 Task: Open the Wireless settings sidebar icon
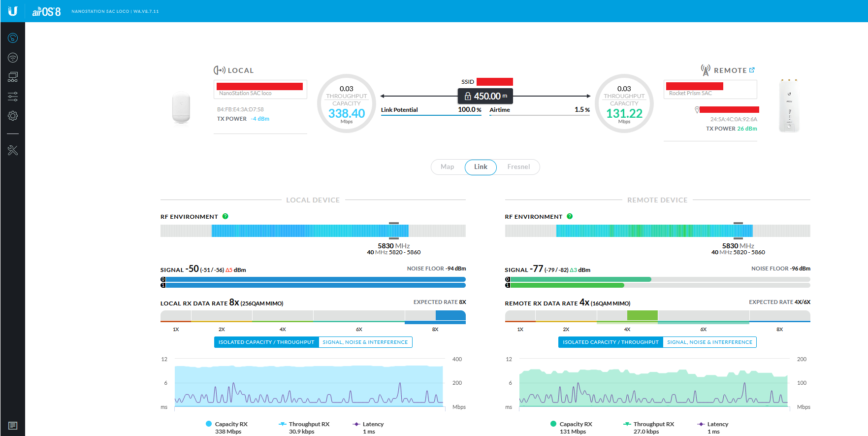point(13,58)
